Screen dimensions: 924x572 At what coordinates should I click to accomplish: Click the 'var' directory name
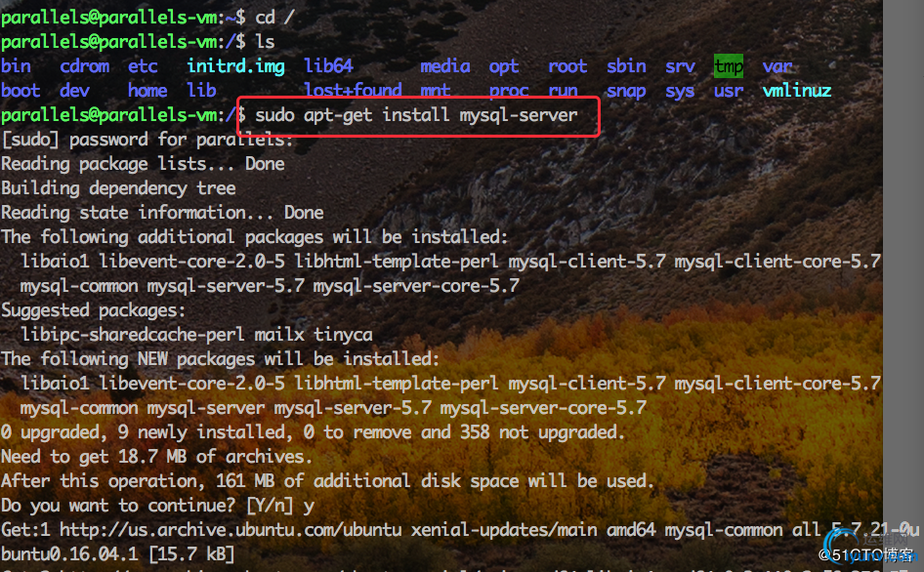click(x=777, y=66)
